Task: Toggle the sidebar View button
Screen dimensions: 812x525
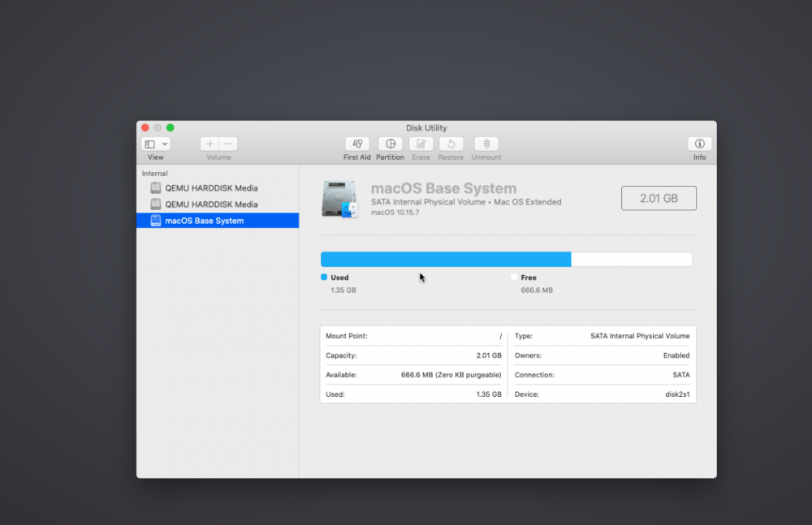Action: point(150,144)
